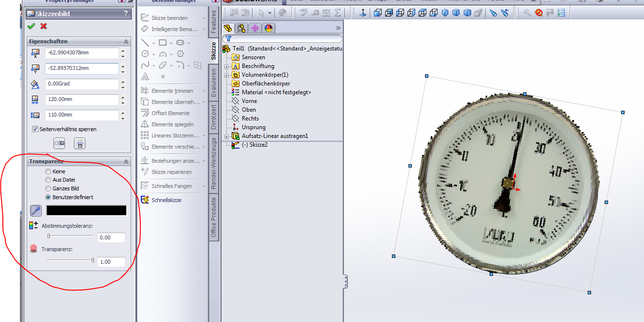Pick color with the eyedropper tool
This screenshot has width=644, height=322.
pyautogui.click(x=35, y=210)
